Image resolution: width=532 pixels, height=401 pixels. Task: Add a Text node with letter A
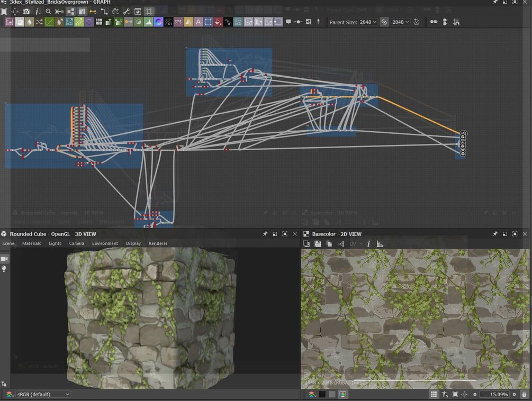click(198, 22)
